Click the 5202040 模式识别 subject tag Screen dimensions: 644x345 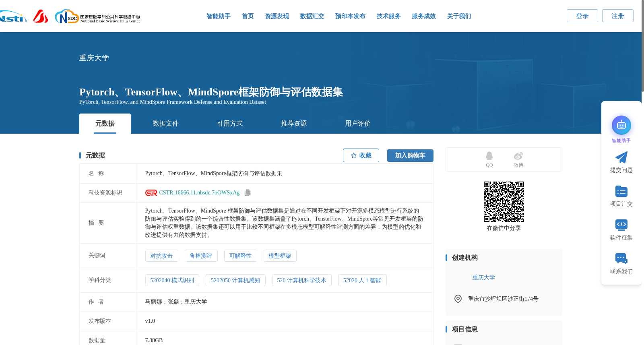tap(172, 280)
